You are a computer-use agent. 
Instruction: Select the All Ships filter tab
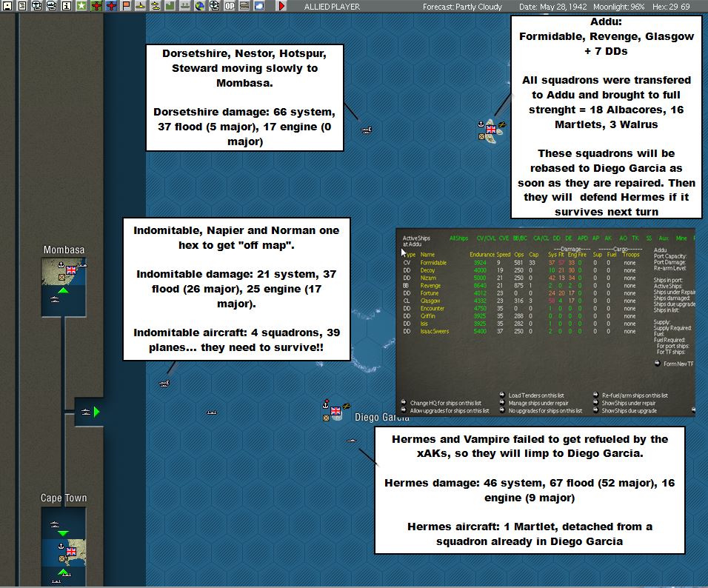pyautogui.click(x=458, y=238)
